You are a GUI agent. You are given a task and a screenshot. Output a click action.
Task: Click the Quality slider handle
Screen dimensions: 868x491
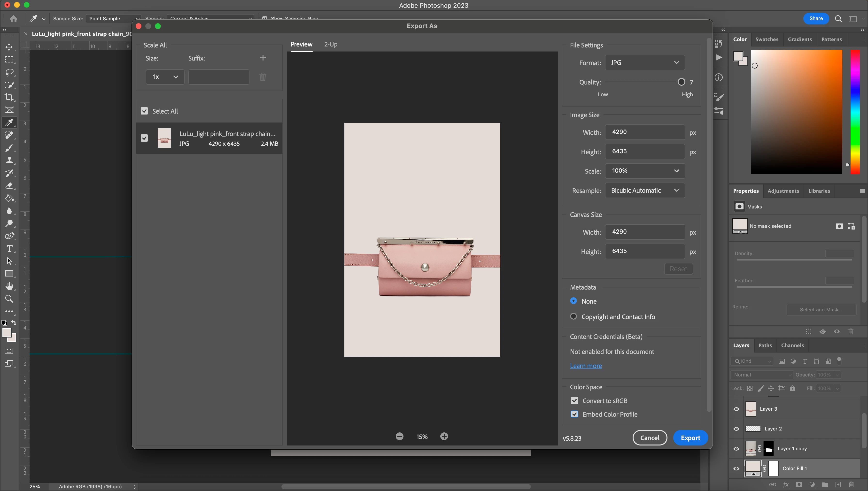pos(681,82)
